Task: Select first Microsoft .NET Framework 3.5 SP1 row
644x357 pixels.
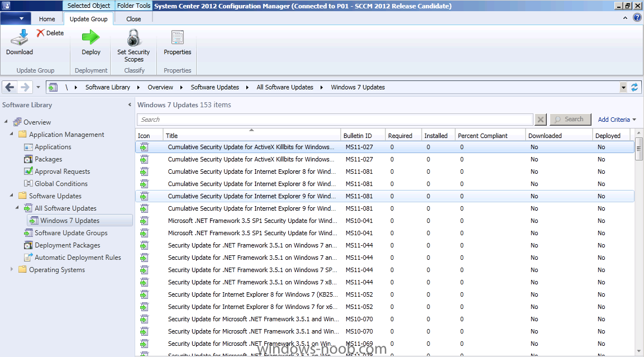Action: click(385, 221)
